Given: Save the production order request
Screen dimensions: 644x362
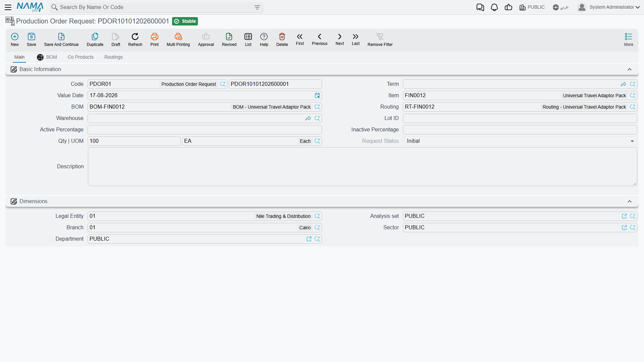Looking at the screenshot, I should [x=32, y=40].
